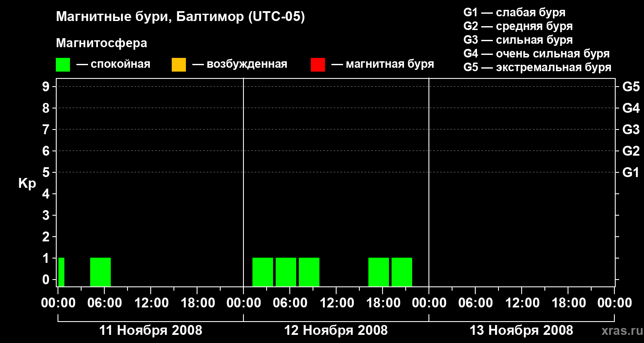Screen dimensions: 644x343
Task: Click the '— спокойная' legend label
Action: tap(113, 64)
